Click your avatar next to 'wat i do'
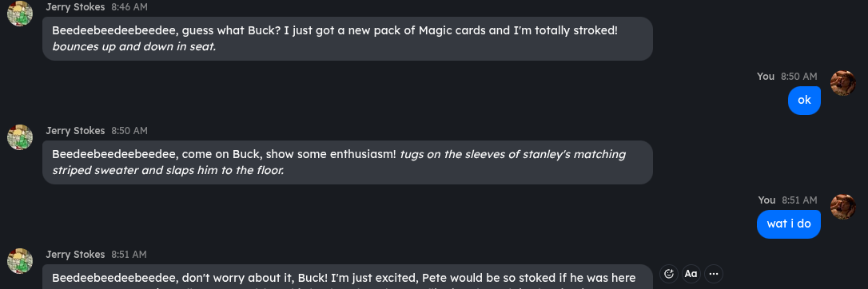Viewport: 868px width, 289px height. click(x=843, y=207)
